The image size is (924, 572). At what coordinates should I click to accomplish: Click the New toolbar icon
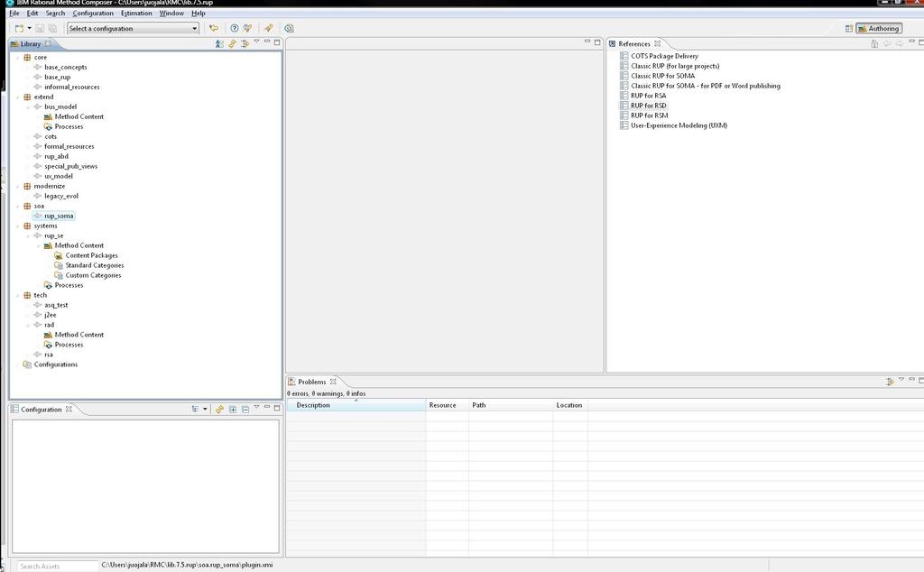[20, 28]
